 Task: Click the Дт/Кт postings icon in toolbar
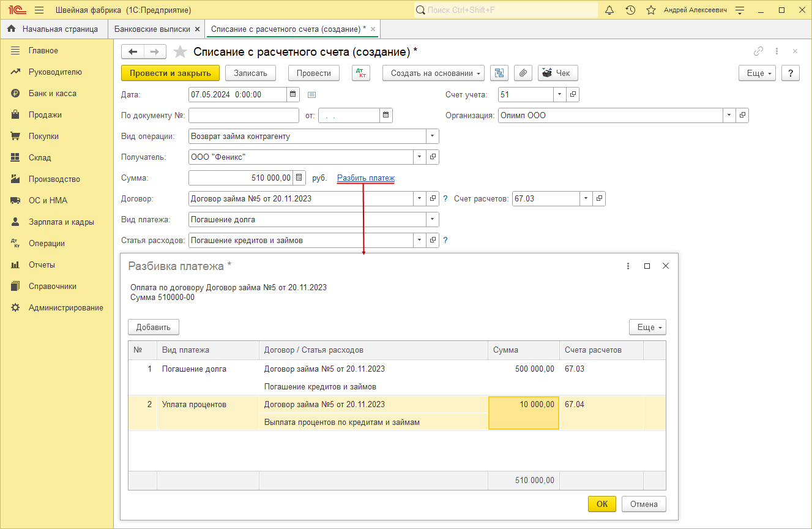[x=361, y=73]
